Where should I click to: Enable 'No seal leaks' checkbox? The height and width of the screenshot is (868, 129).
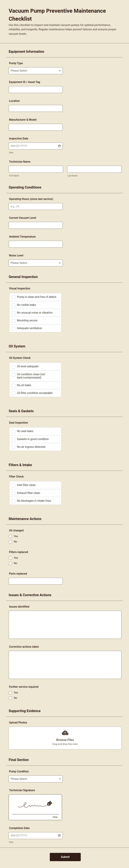coord(13,431)
